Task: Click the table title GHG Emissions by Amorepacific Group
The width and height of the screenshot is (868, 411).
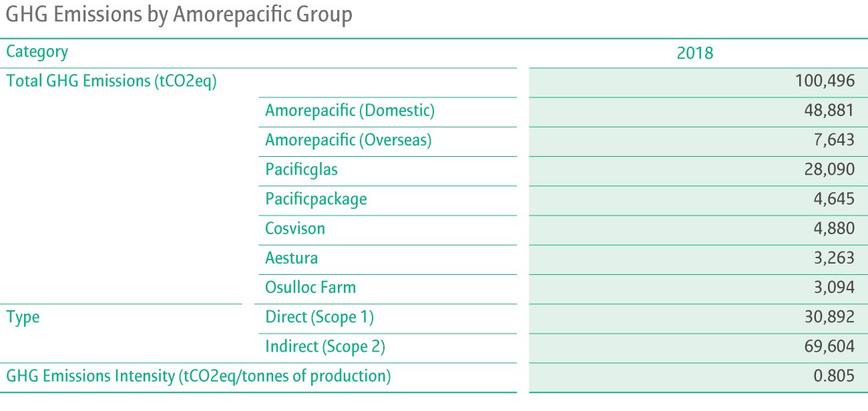Action: coord(178,14)
